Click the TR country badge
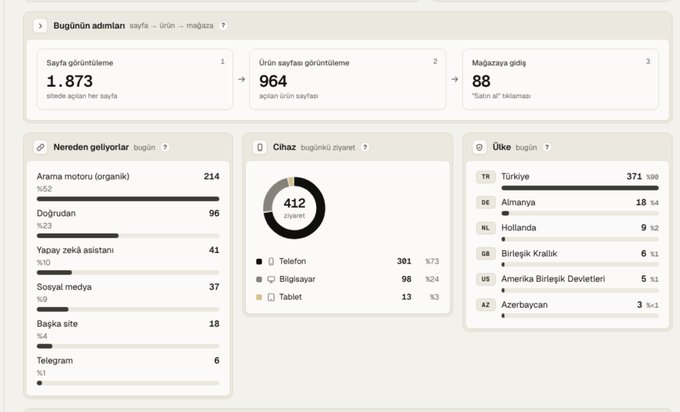680x412 pixels. point(486,177)
